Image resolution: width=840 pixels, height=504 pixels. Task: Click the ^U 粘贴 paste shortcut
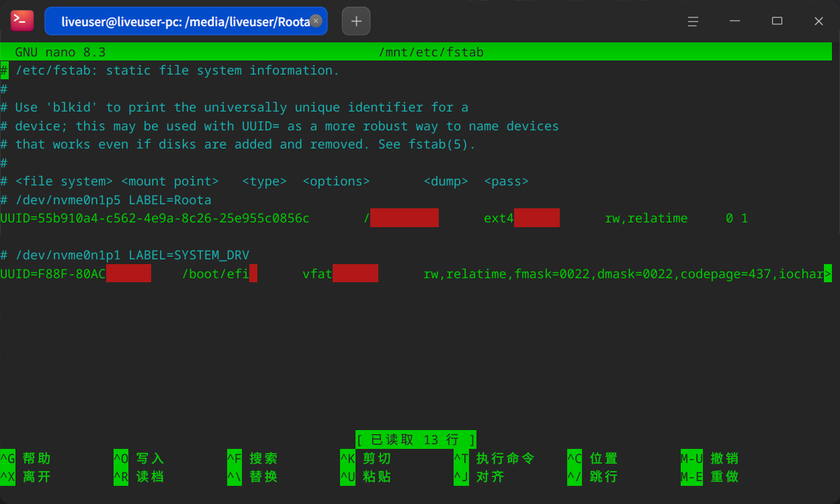(x=366, y=476)
